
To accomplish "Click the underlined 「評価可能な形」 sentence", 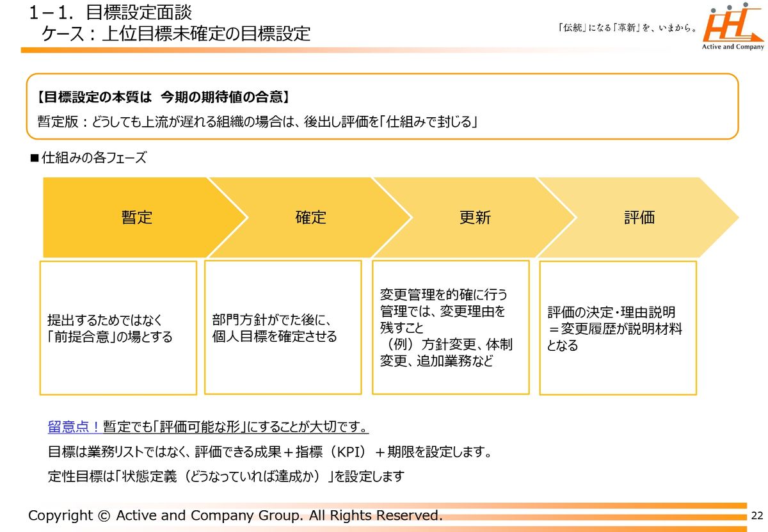I will (x=236, y=427).
